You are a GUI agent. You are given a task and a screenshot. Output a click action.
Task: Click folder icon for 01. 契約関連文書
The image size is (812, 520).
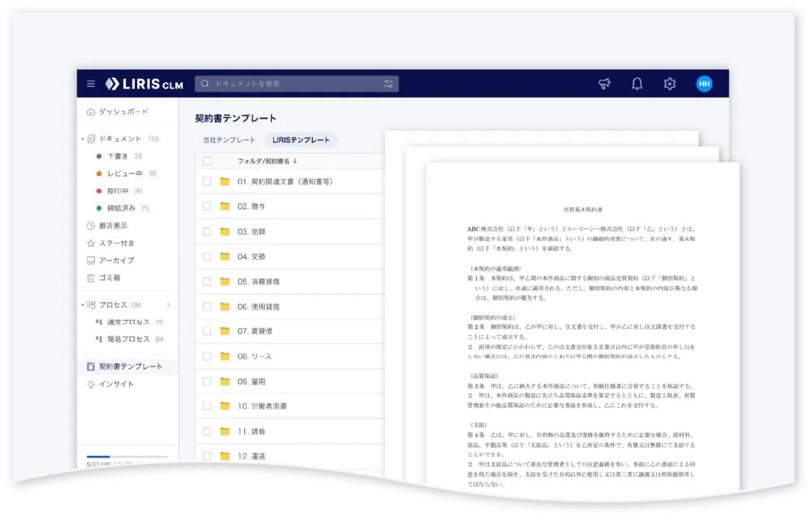click(x=225, y=181)
